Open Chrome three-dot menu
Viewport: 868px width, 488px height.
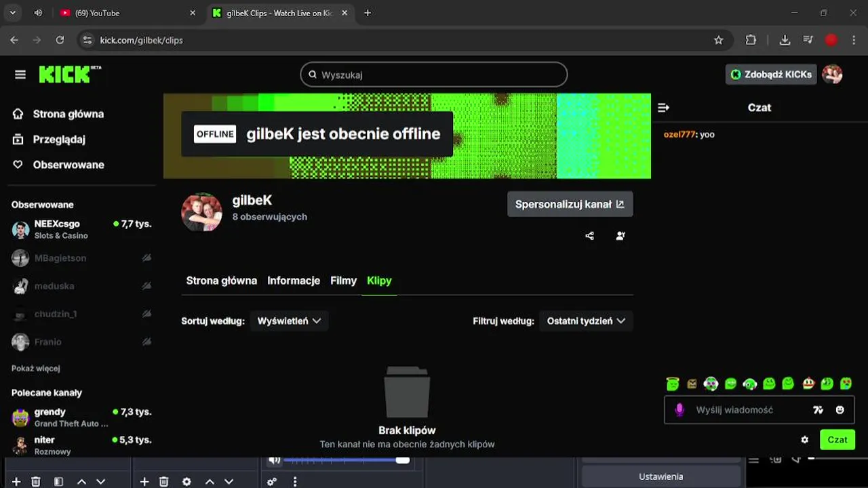853,40
